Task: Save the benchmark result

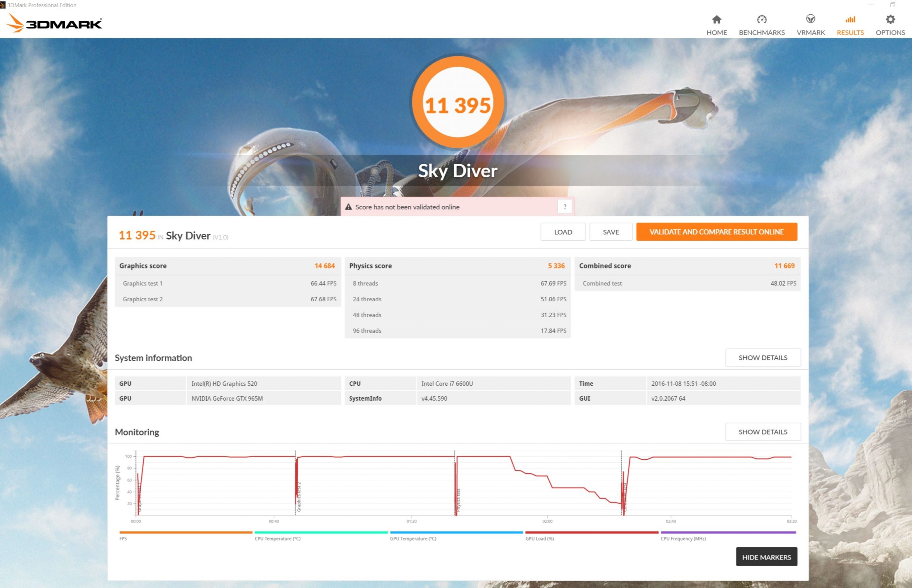Action: (611, 232)
